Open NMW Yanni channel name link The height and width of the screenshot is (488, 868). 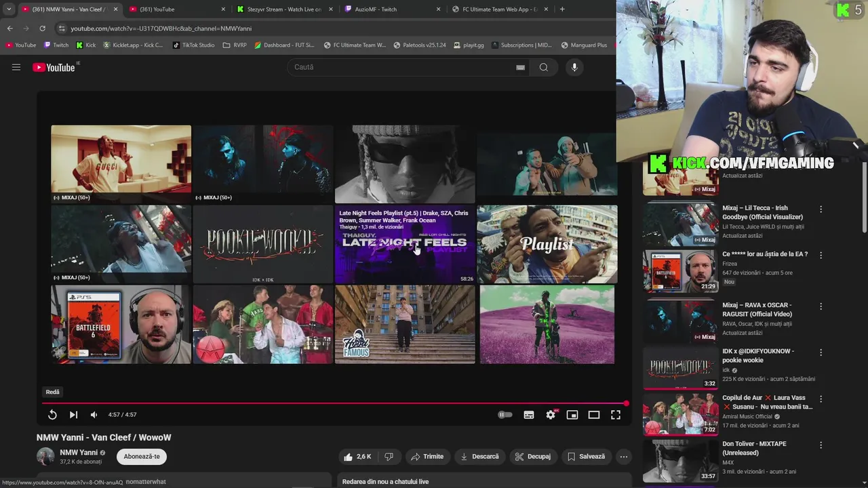(x=79, y=452)
